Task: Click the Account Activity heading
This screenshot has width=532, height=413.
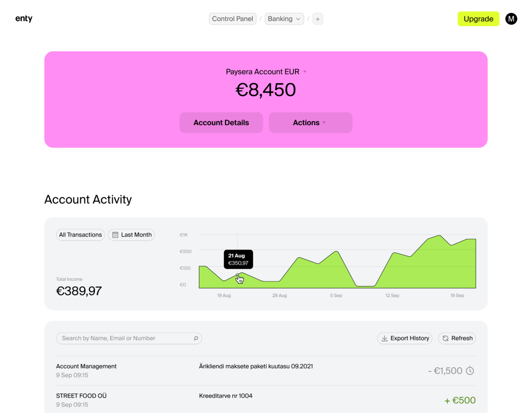Action: point(88,199)
